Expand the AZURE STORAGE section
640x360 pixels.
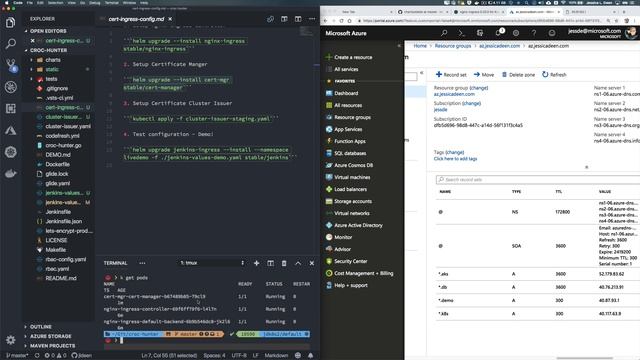pyautogui.click(x=51, y=336)
